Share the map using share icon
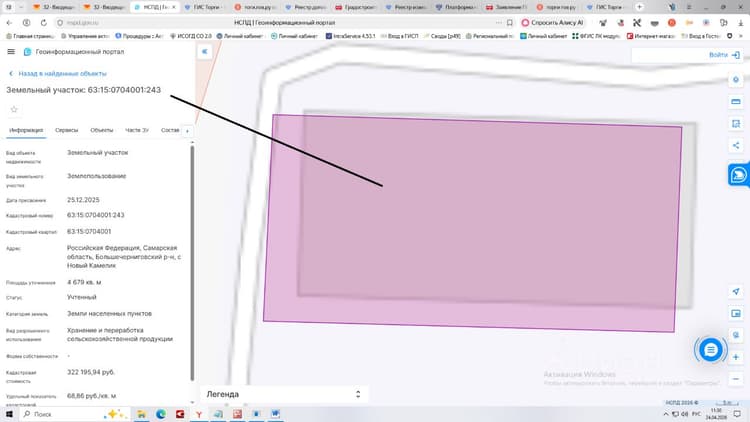Image resolution: width=750 pixels, height=422 pixels. [x=736, y=145]
